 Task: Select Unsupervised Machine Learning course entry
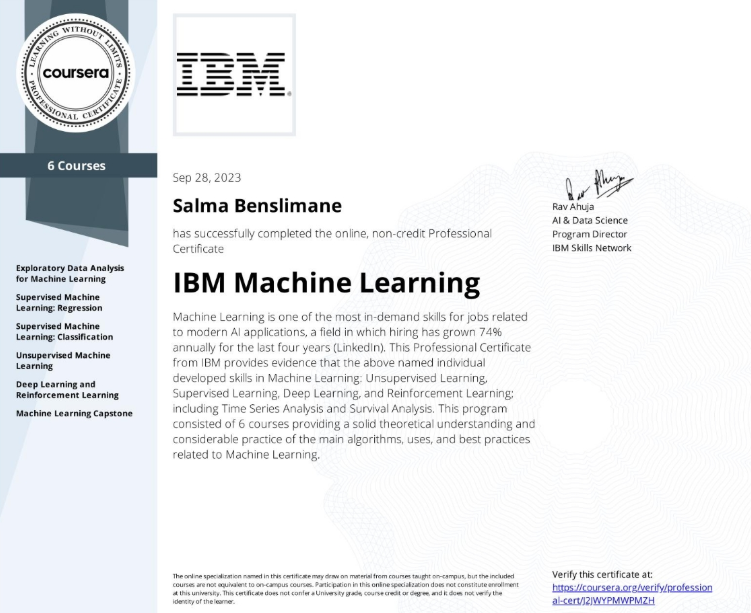63,360
